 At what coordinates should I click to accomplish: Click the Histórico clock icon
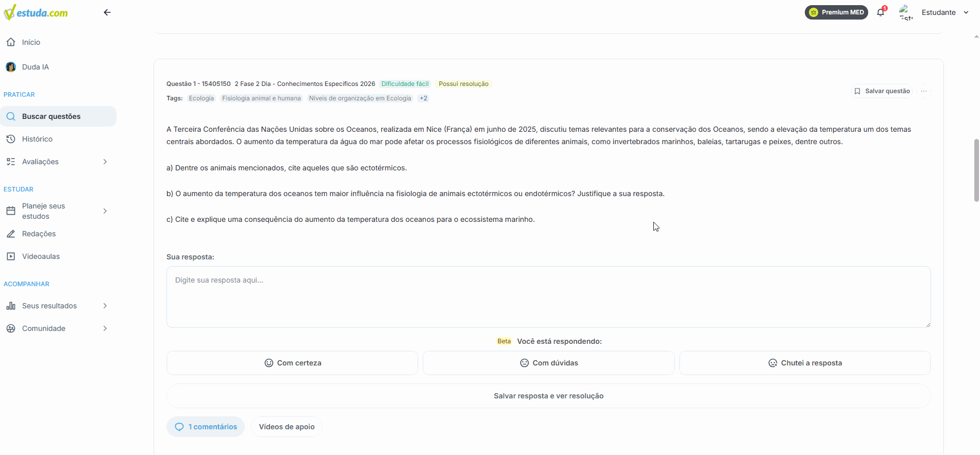(x=11, y=139)
